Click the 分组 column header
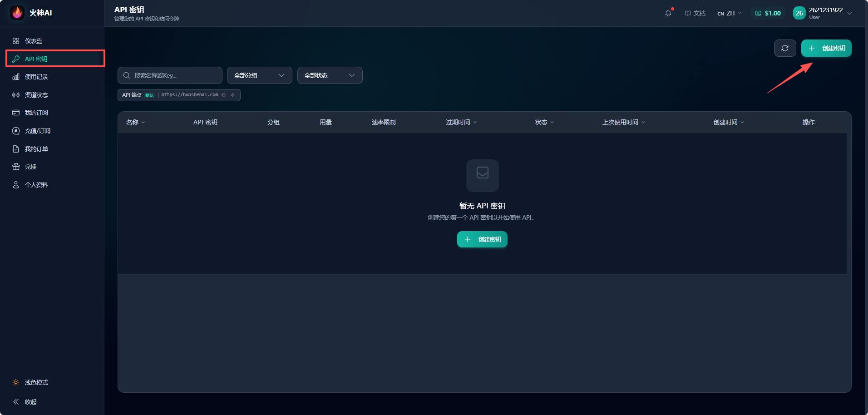The height and width of the screenshot is (415, 868). 273,122
